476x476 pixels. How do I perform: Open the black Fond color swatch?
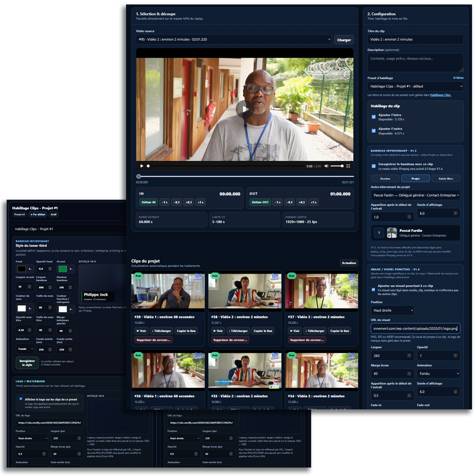22,269
